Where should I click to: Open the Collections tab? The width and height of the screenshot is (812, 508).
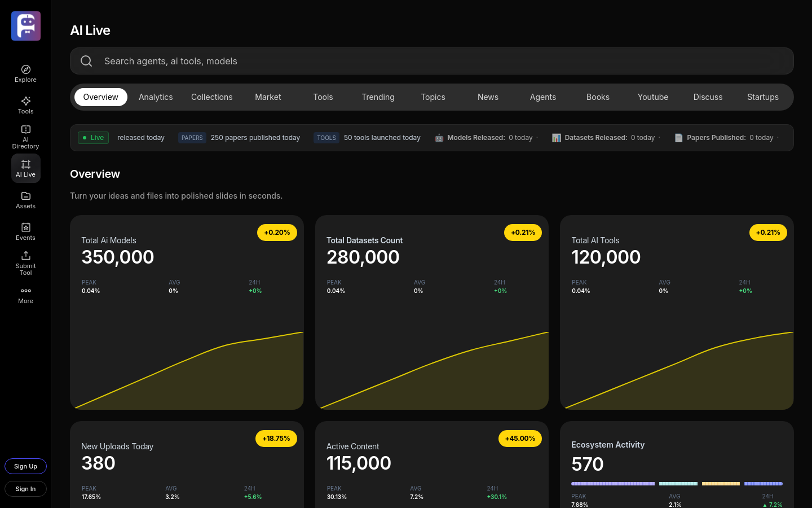[x=212, y=97]
